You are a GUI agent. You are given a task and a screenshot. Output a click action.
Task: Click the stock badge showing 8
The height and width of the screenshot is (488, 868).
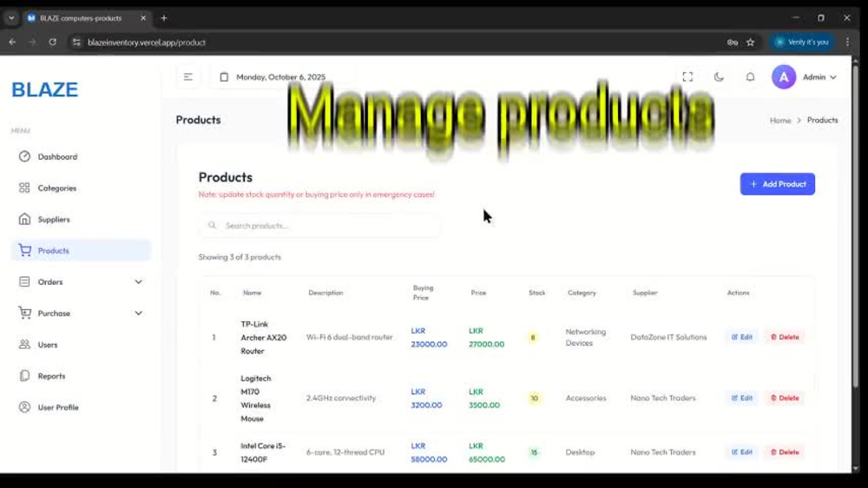pyautogui.click(x=533, y=337)
